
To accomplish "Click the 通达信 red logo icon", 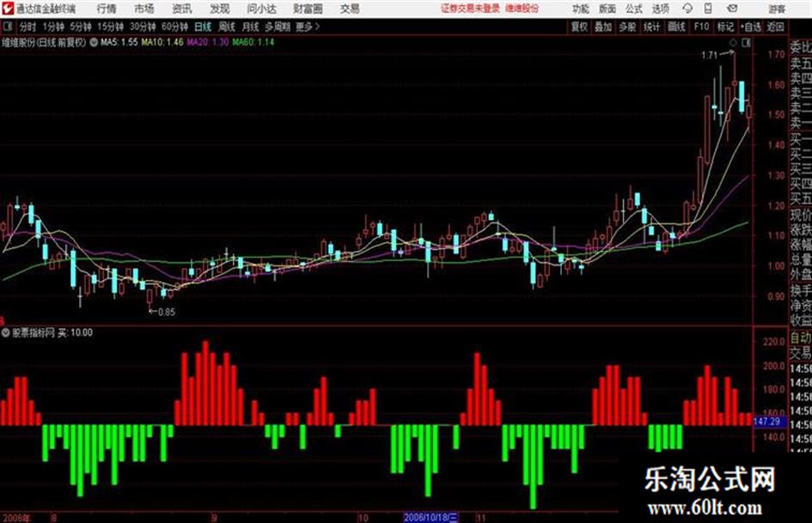I will click(7, 9).
